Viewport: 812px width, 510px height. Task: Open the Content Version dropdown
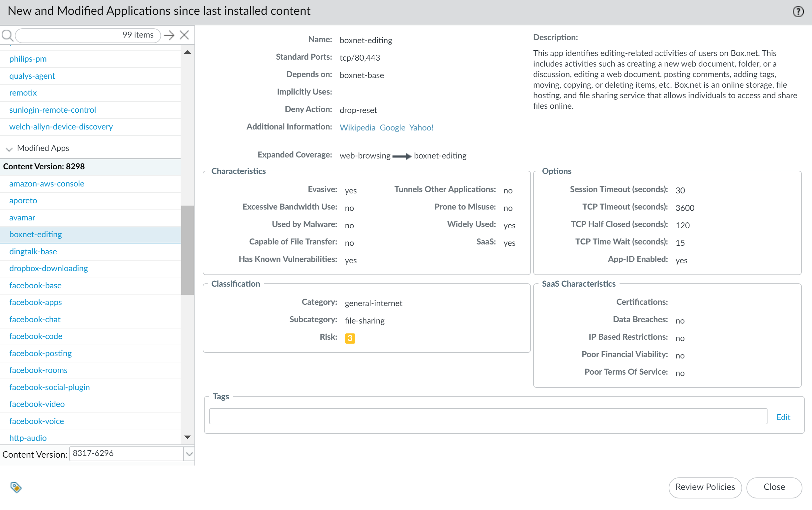(x=189, y=454)
